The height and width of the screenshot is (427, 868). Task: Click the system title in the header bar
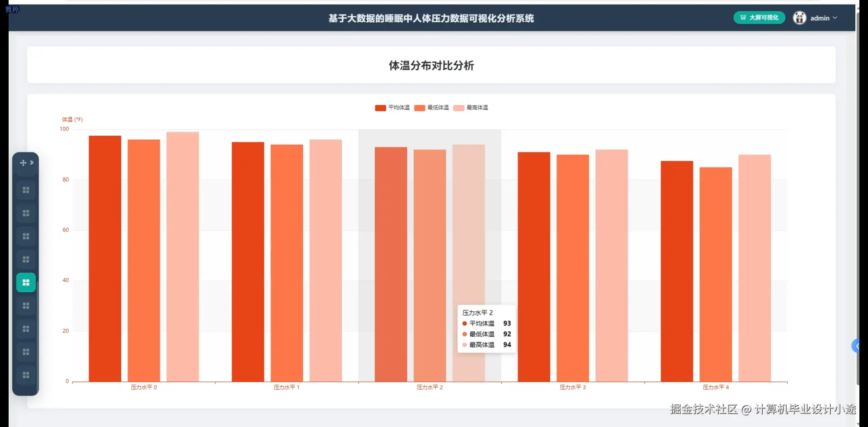click(430, 18)
